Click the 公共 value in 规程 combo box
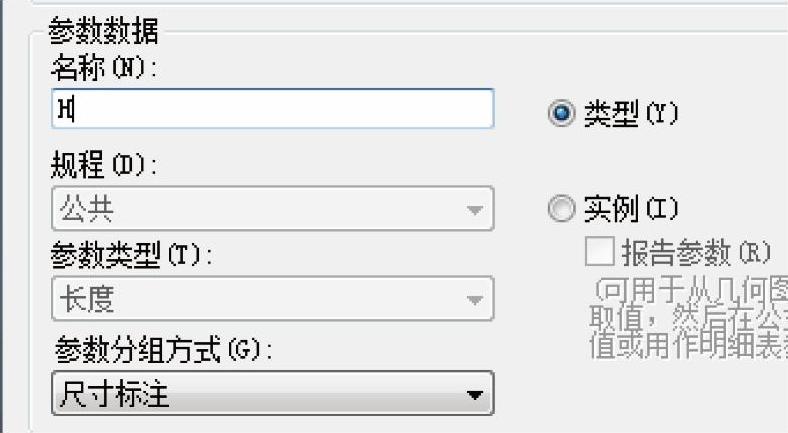Screen dimensions: 788x433 tap(86, 208)
